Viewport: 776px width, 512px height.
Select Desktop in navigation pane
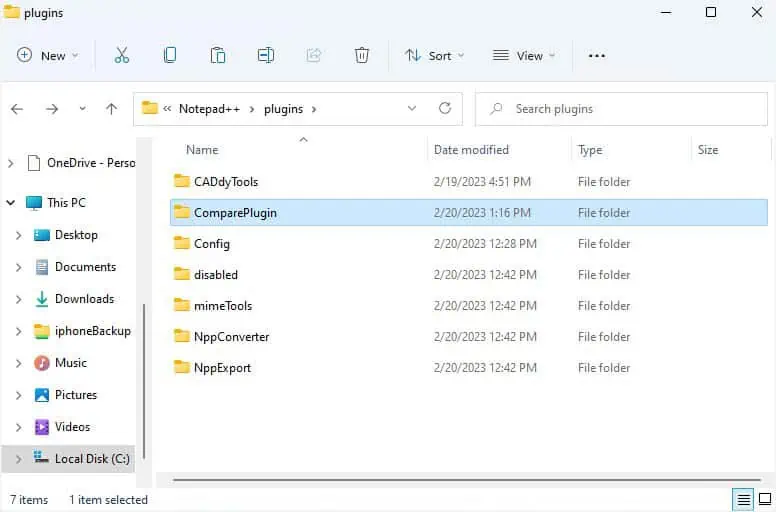(x=76, y=235)
